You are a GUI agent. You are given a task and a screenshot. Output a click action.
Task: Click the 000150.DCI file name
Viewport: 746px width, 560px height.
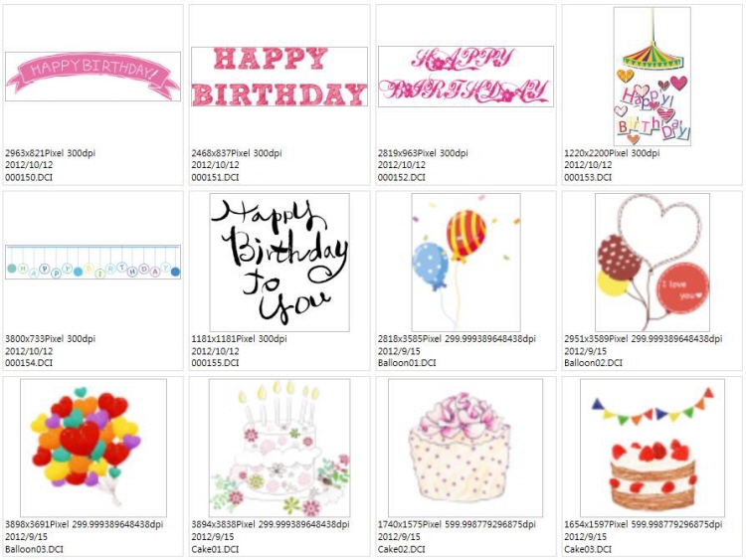tap(29, 177)
